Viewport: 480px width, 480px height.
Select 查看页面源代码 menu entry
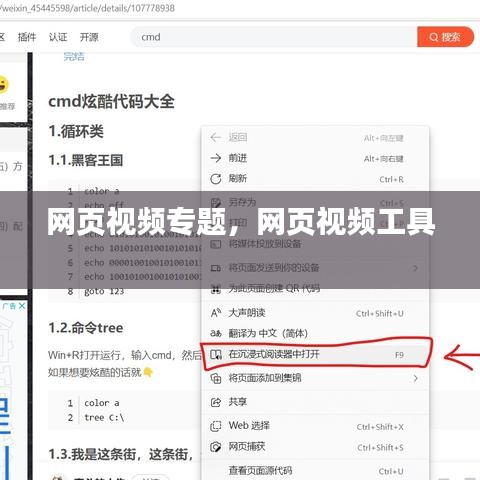(x=315, y=471)
